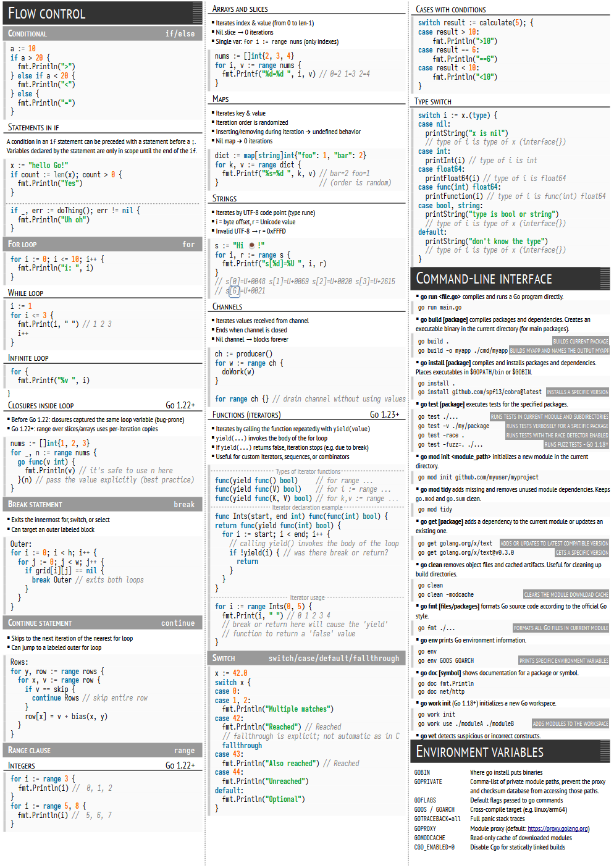The width and height of the screenshot is (614, 868).
Task: Click the "FORMATS ALL GO FILES IN CURRENT MODULE" tag
Action: tap(561, 628)
